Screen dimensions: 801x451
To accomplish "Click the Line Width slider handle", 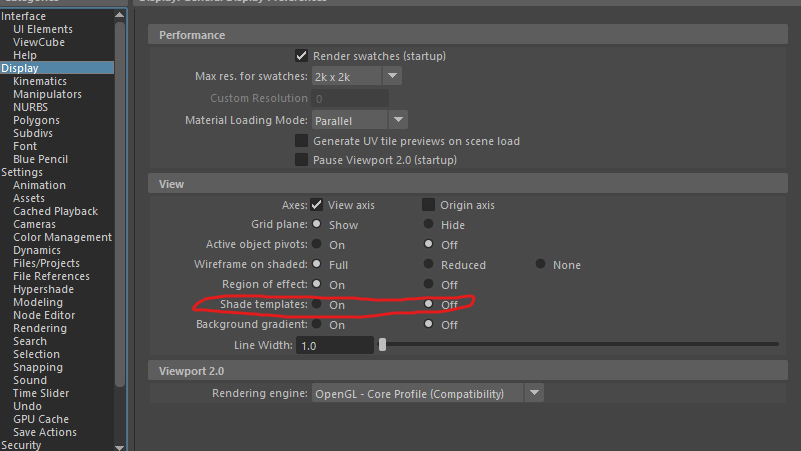I will [382, 345].
